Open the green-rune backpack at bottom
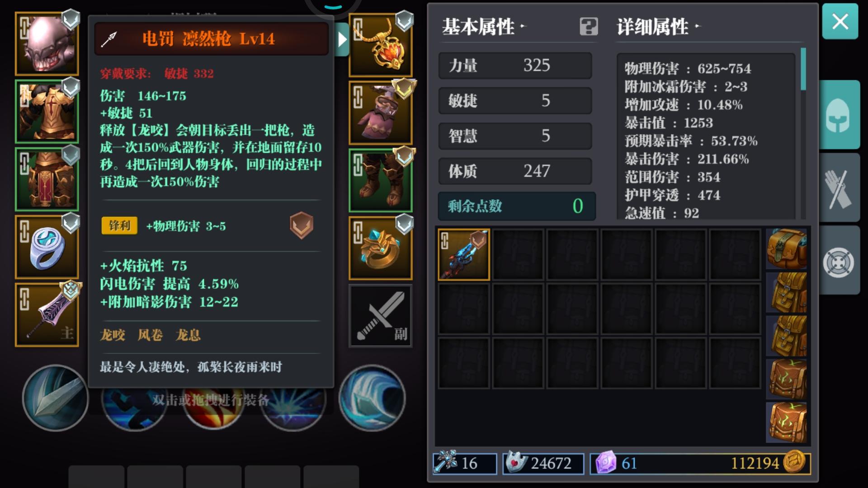 (787, 422)
